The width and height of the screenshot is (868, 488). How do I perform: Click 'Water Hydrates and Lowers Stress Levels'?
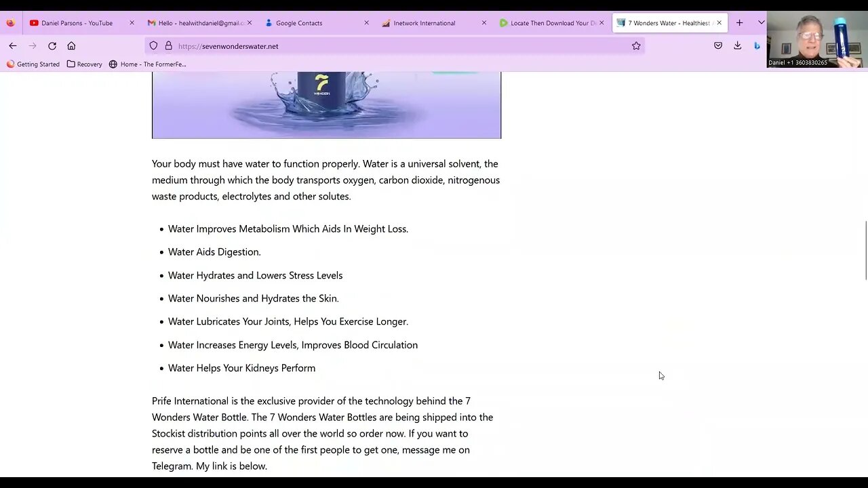(255, 275)
